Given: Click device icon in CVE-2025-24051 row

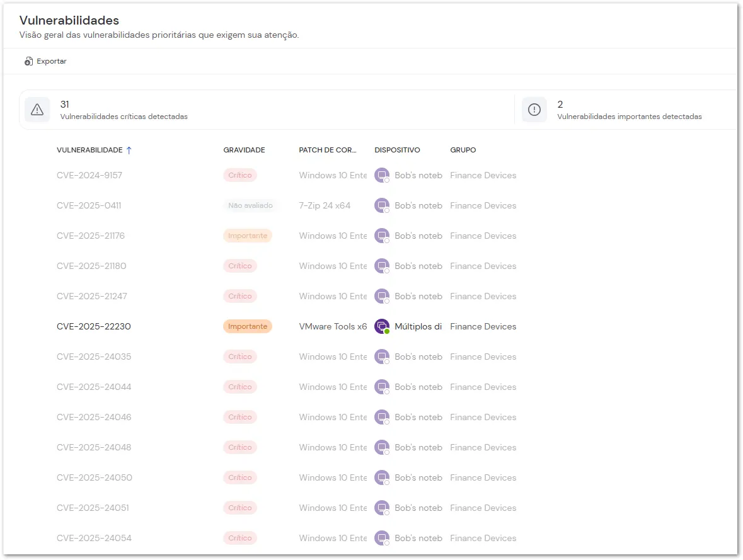Looking at the screenshot, I should pos(382,508).
